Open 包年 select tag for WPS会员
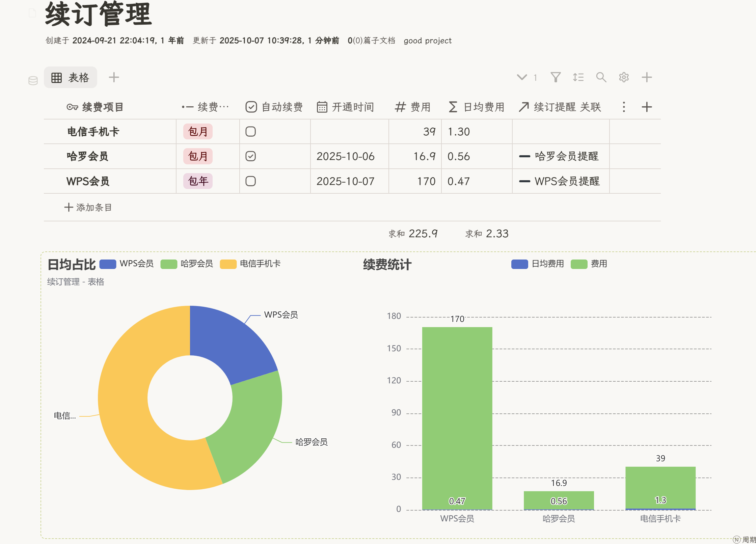The width and height of the screenshot is (756, 544). click(198, 181)
